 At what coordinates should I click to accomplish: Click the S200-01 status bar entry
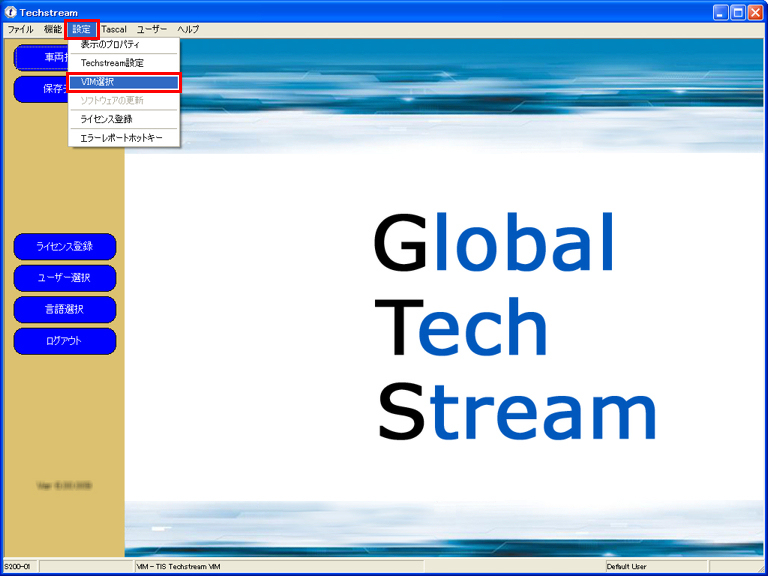point(17,567)
